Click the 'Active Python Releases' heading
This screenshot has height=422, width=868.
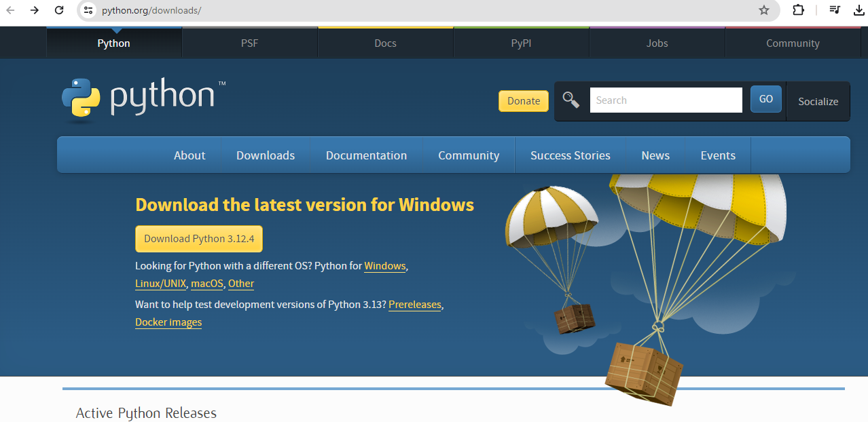tap(146, 413)
